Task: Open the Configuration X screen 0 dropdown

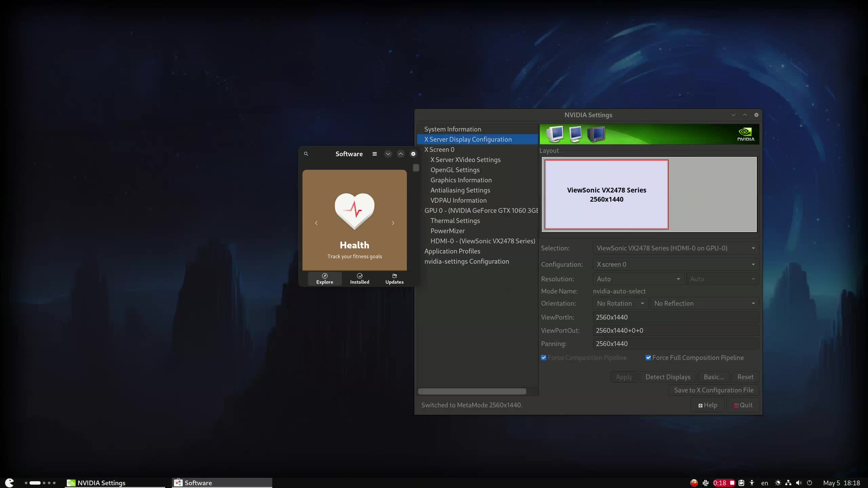Action: (x=676, y=264)
